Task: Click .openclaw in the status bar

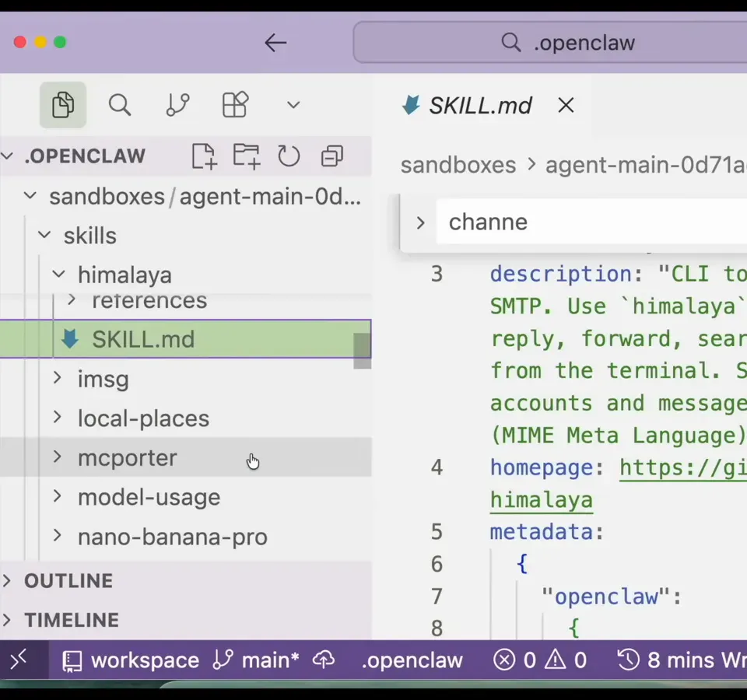Action: 412,660
